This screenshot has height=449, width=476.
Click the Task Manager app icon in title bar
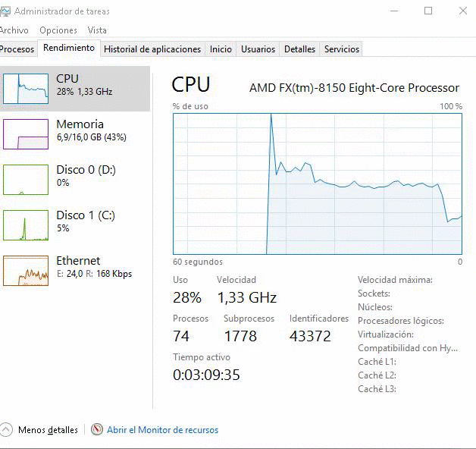[5, 11]
